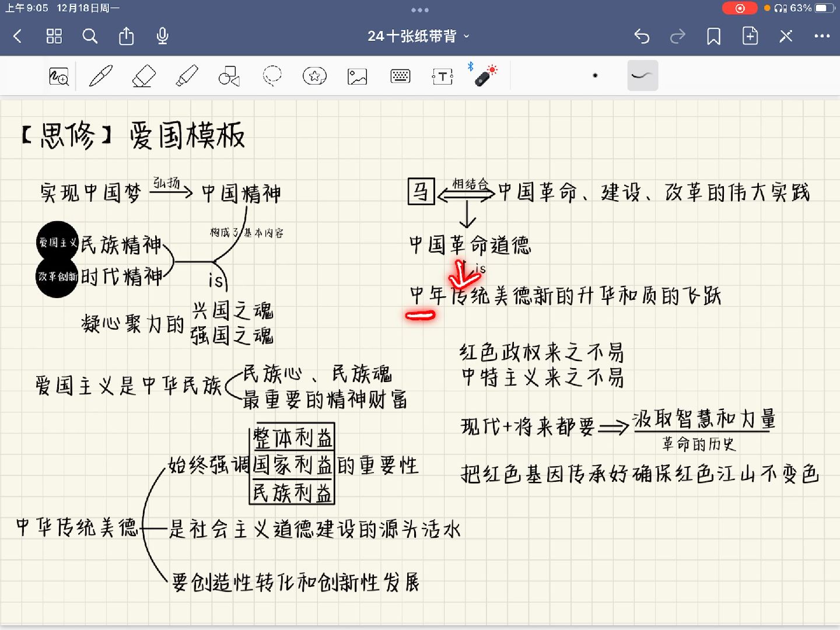The width and height of the screenshot is (840, 630).
Task: Tap the text 中特主义来之不易
Action: pos(542,377)
